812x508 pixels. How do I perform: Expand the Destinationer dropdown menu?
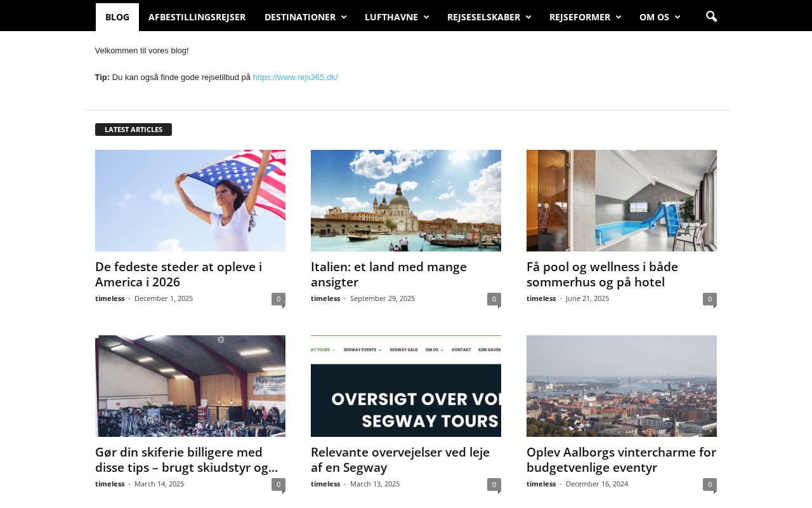pyautogui.click(x=305, y=17)
